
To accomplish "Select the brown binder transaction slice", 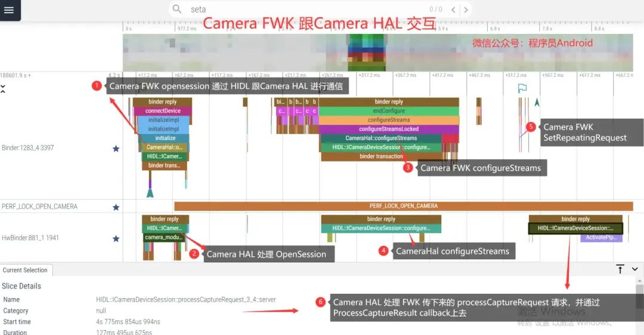I will click(x=381, y=156).
